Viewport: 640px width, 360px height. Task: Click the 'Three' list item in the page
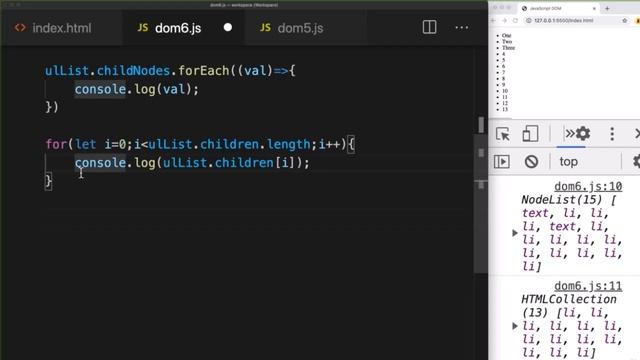coord(508,48)
